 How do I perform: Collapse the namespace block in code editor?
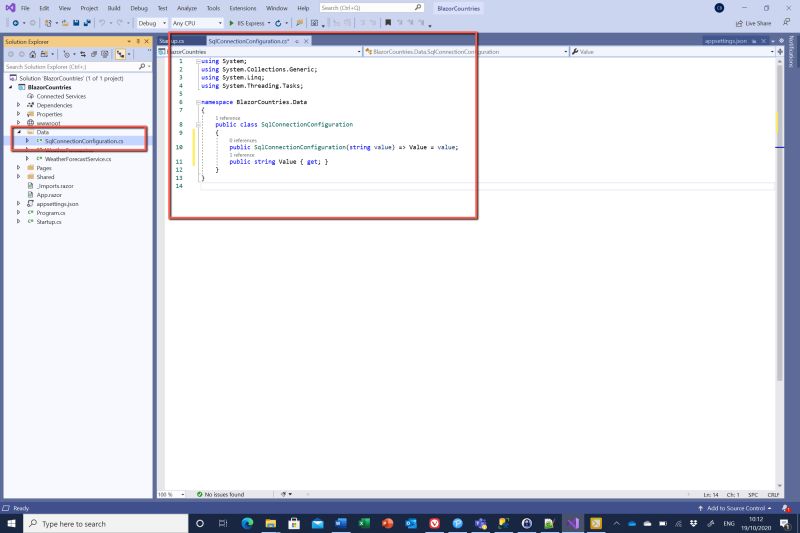(x=198, y=102)
